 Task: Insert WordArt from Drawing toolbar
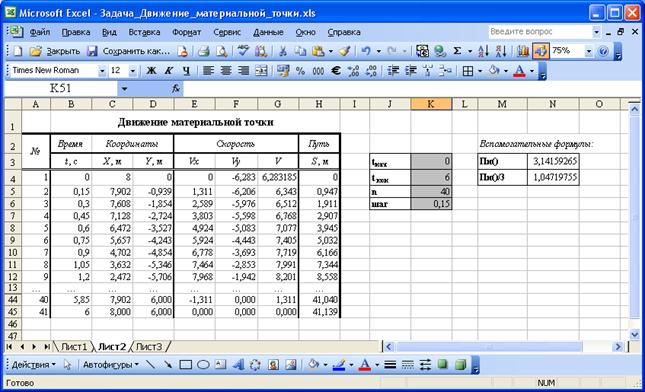(238, 364)
